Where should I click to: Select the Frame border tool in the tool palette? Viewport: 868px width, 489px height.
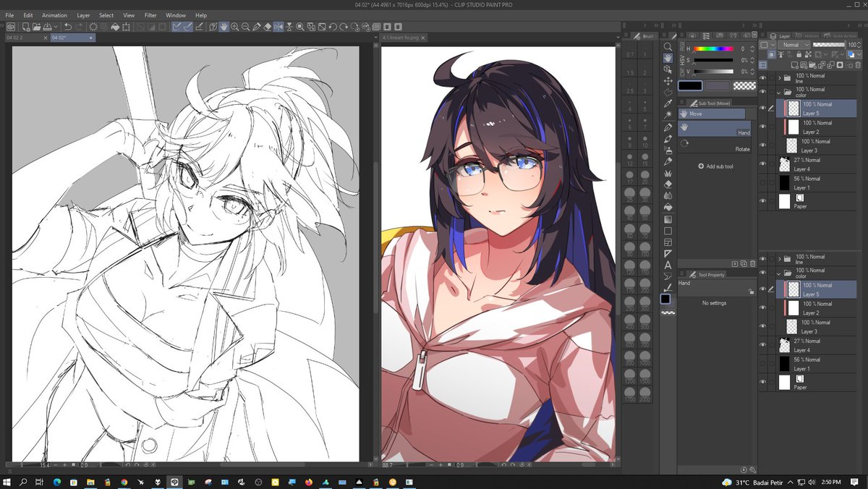[668, 242]
